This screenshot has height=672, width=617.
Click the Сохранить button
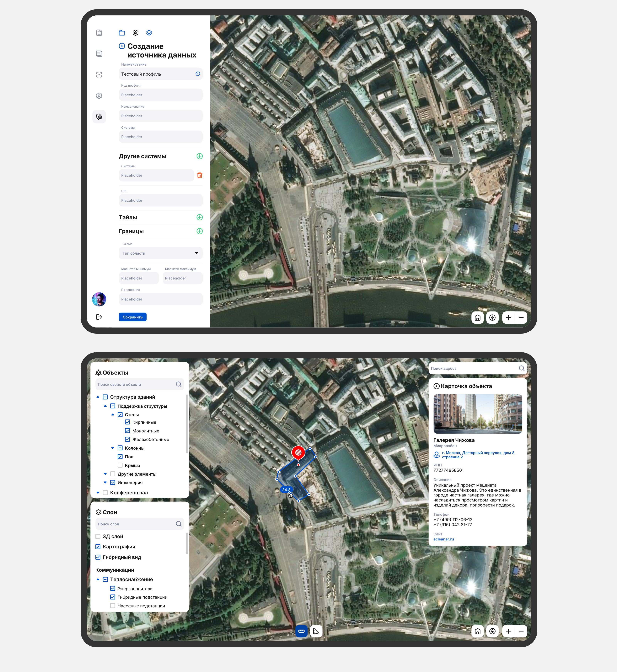pyautogui.click(x=132, y=317)
